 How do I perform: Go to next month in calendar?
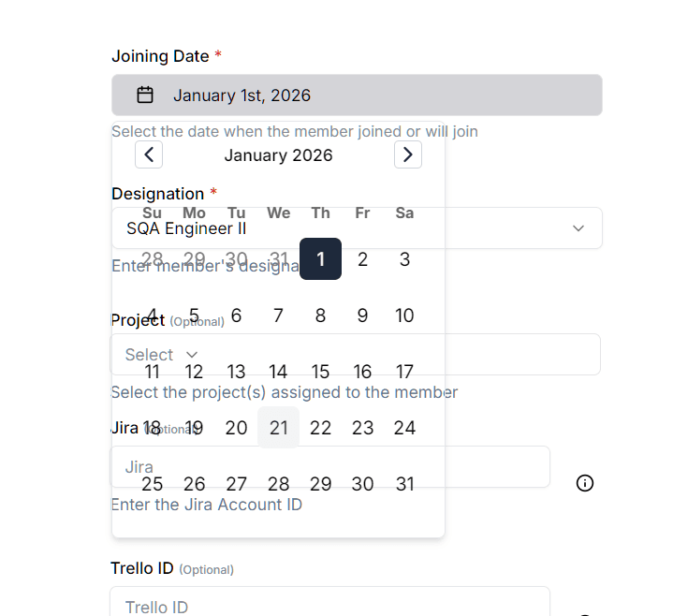408,154
